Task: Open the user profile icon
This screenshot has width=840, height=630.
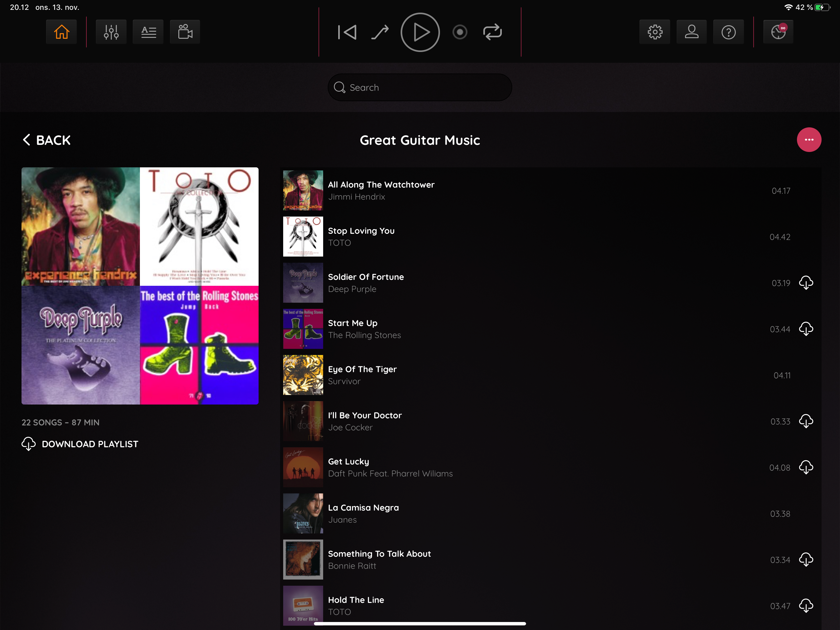Action: pyautogui.click(x=691, y=32)
